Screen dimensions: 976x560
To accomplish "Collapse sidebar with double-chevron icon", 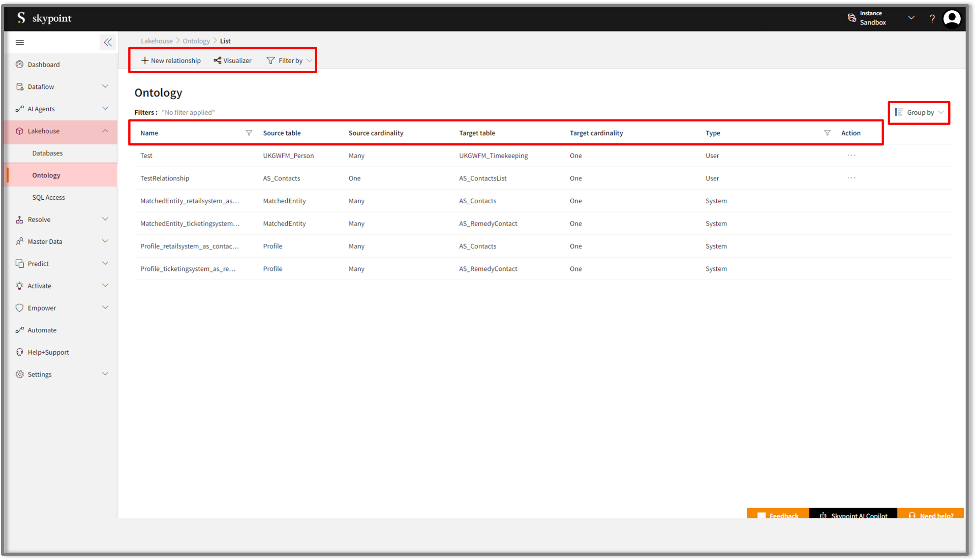I will pyautogui.click(x=108, y=43).
